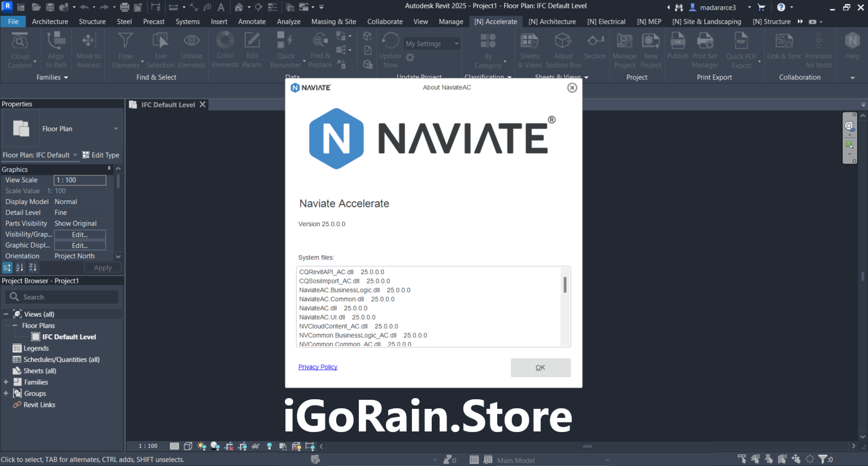The image size is (868, 466).
Task: Click the Link & Sync icon
Action: click(x=784, y=45)
